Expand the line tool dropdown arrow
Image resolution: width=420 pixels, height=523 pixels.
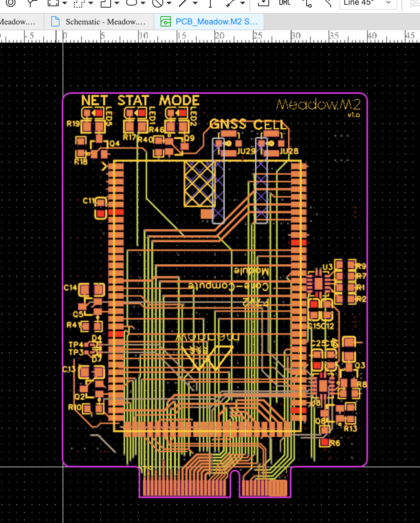(195, 3)
